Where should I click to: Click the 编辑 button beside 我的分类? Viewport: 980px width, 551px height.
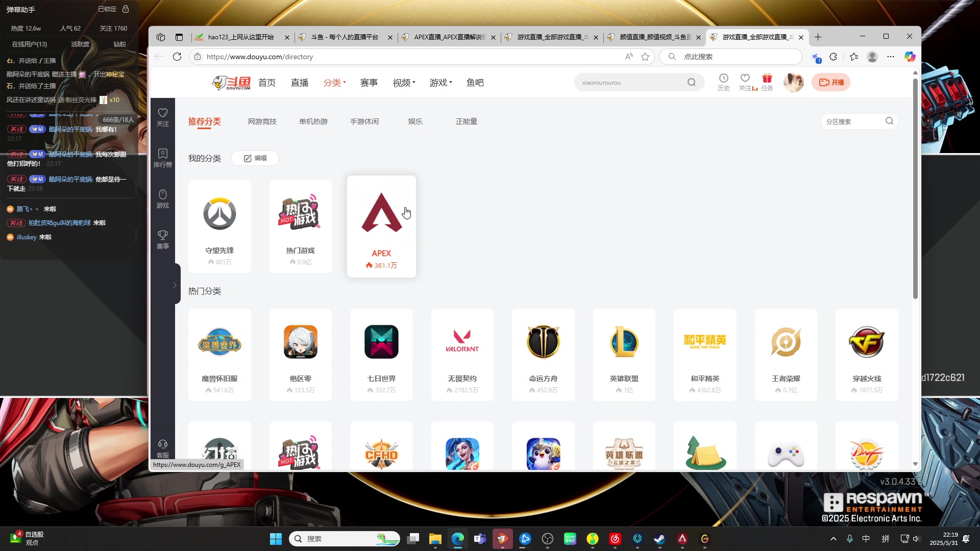255,158
